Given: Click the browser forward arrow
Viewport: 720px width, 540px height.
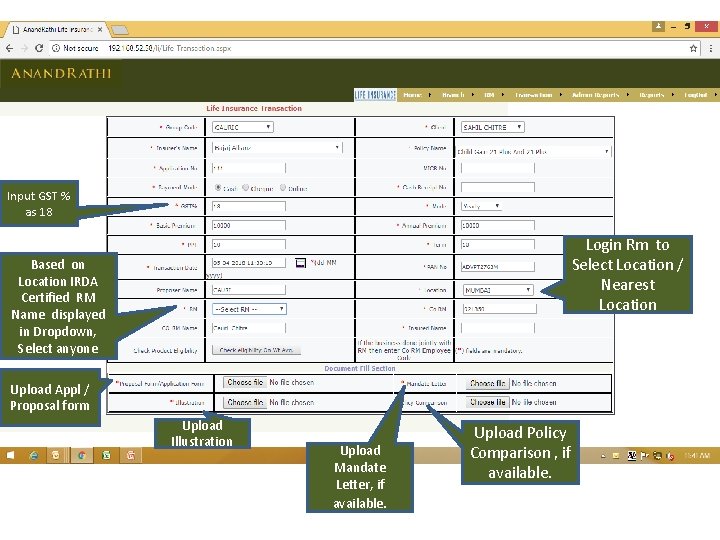Looking at the screenshot, I should (24, 48).
